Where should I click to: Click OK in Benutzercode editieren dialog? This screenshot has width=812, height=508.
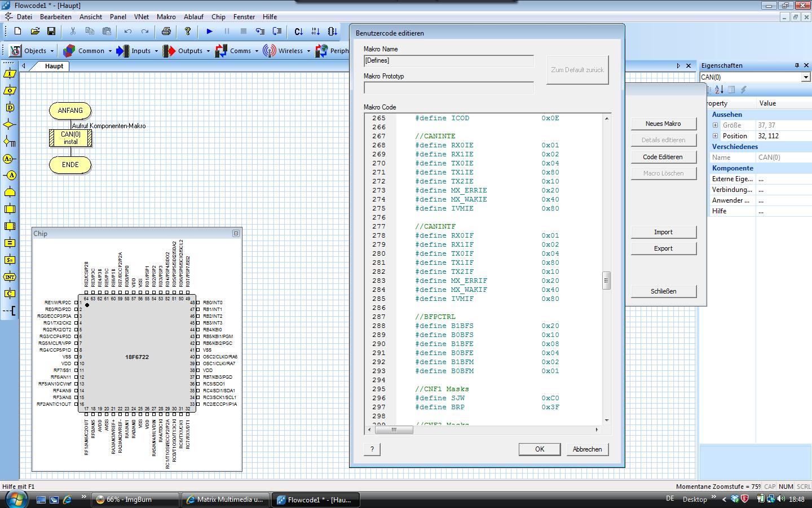pyautogui.click(x=540, y=449)
